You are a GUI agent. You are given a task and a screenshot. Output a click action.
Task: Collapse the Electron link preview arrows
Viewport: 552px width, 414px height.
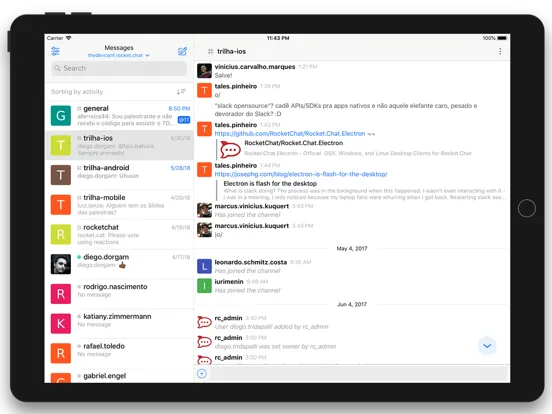coord(371,134)
